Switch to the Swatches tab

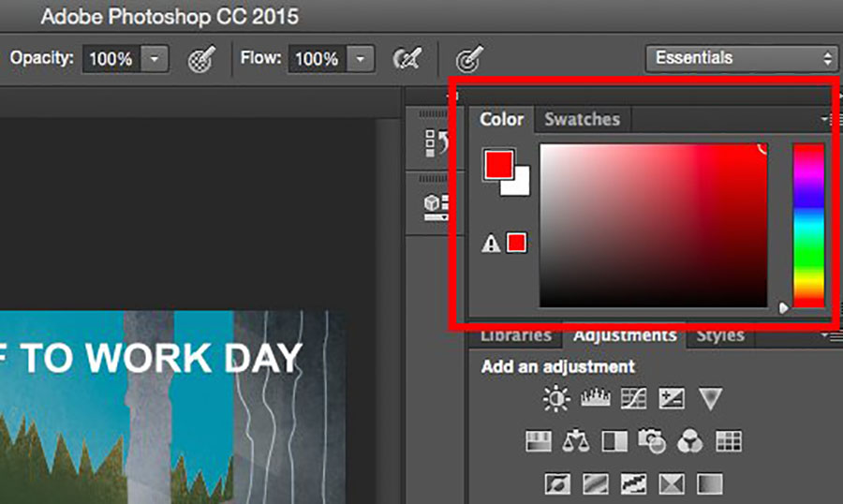(x=582, y=120)
